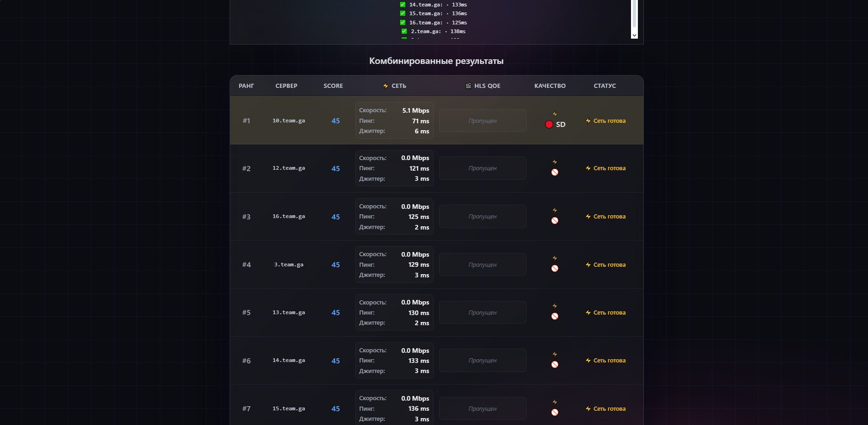Screen dimensions: 868x425
Task: Click the blocked quality icon for 13.team.ga
Action: (x=555, y=316)
